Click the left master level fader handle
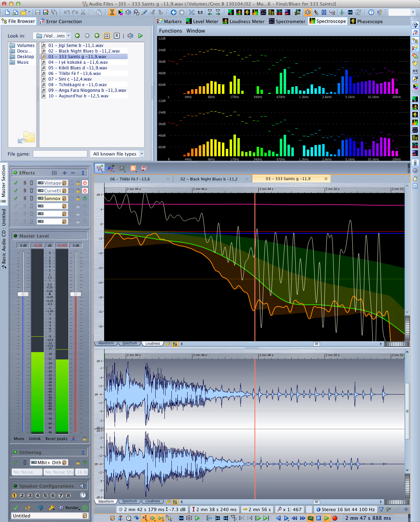 (x=23, y=294)
